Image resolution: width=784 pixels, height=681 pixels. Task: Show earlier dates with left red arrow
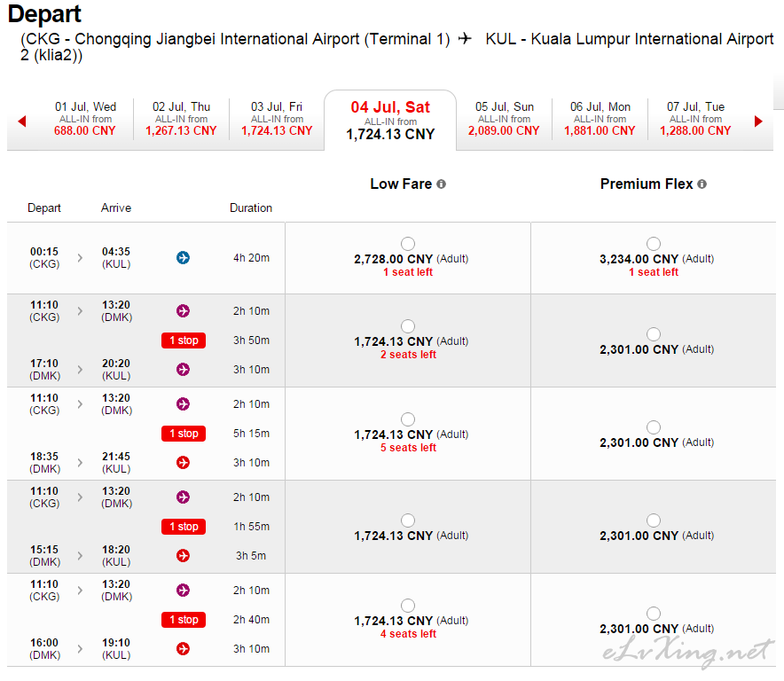click(21, 121)
